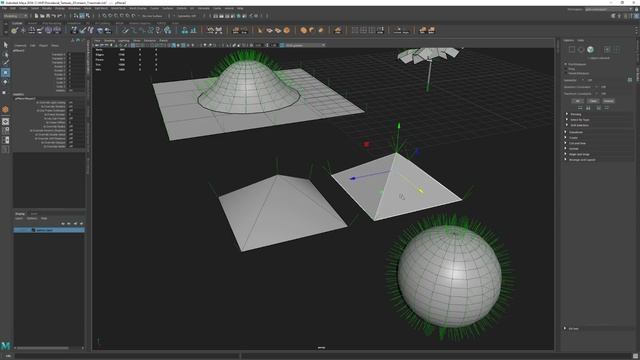Enable Select by Hierarchy mode
Screen dimensions: 640x360
coord(76,16)
